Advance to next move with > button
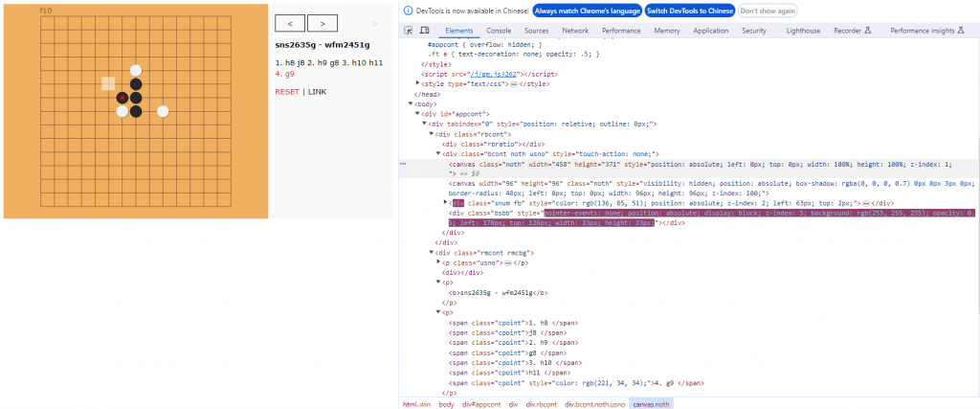980x409 pixels. pos(323,23)
